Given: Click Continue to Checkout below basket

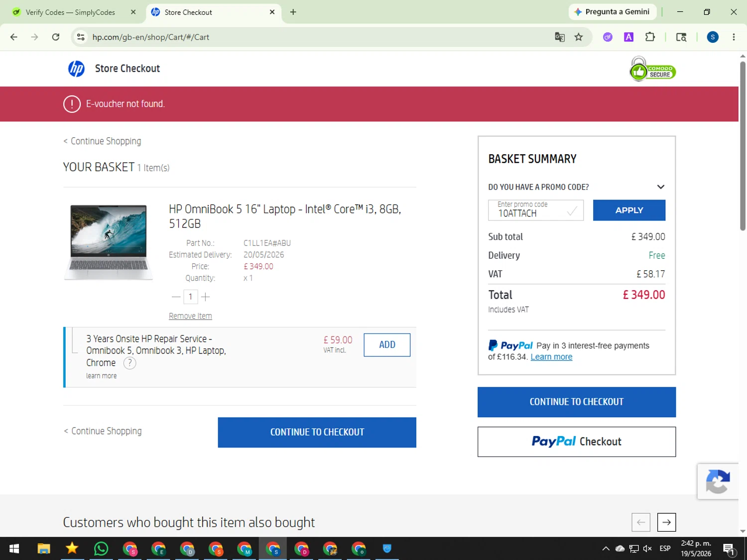Looking at the screenshot, I should point(317,433).
